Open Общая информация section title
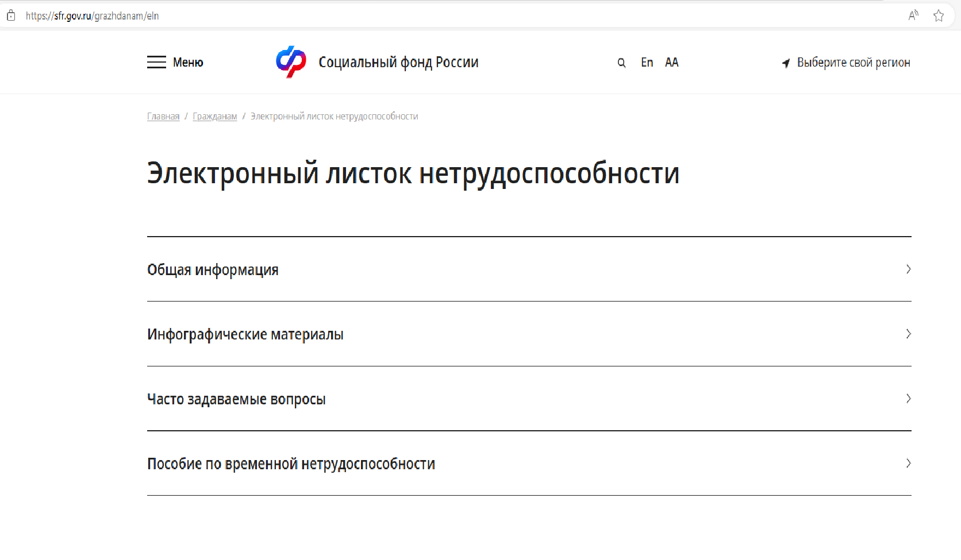 tap(213, 269)
